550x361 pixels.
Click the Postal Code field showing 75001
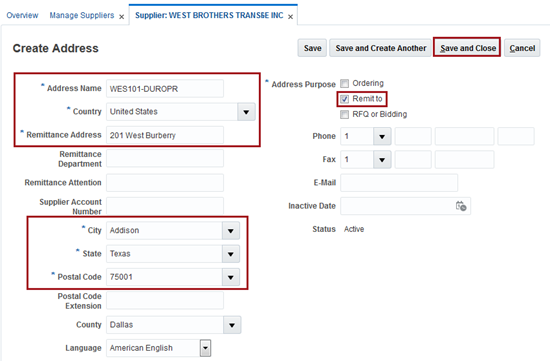[x=164, y=277]
